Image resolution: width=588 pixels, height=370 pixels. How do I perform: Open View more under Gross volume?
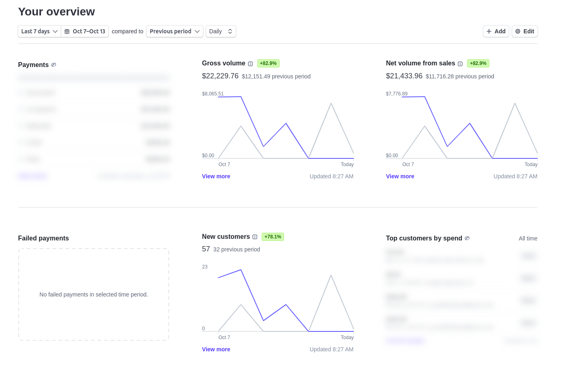[216, 176]
